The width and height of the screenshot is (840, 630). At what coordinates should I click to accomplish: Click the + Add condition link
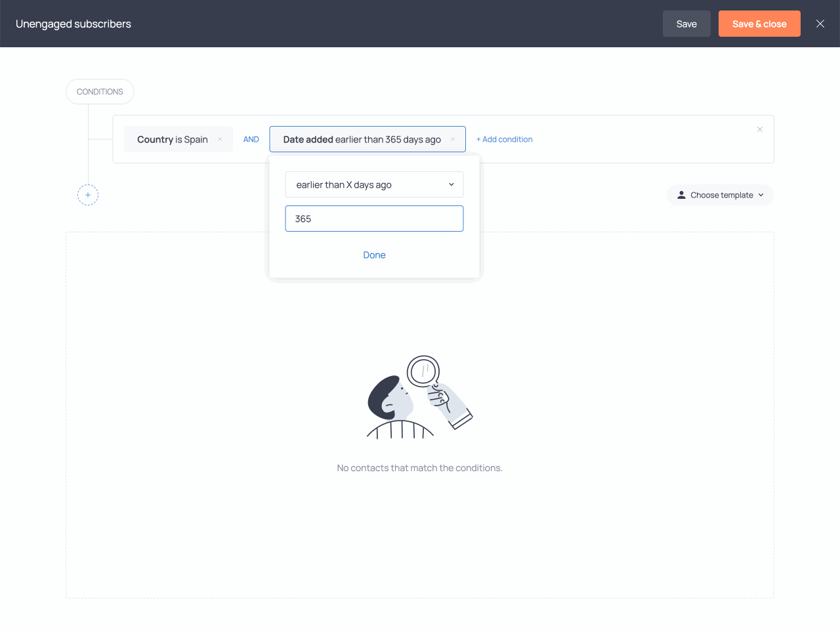tap(504, 139)
